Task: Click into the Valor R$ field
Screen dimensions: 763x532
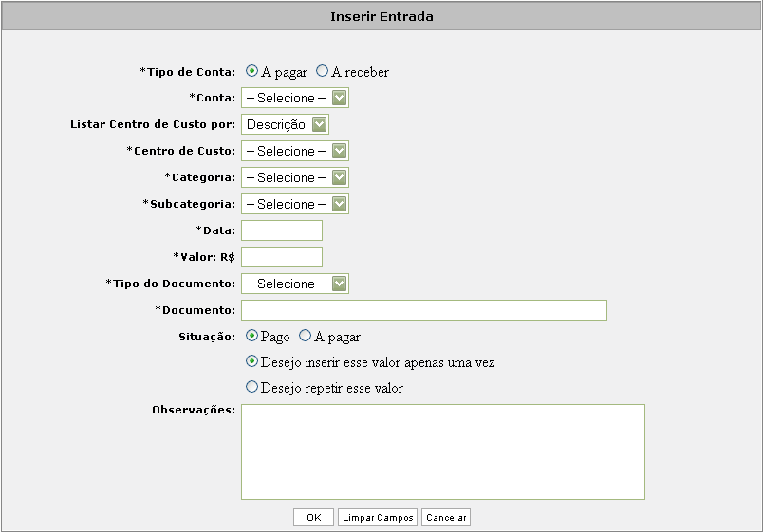Action: [x=282, y=257]
